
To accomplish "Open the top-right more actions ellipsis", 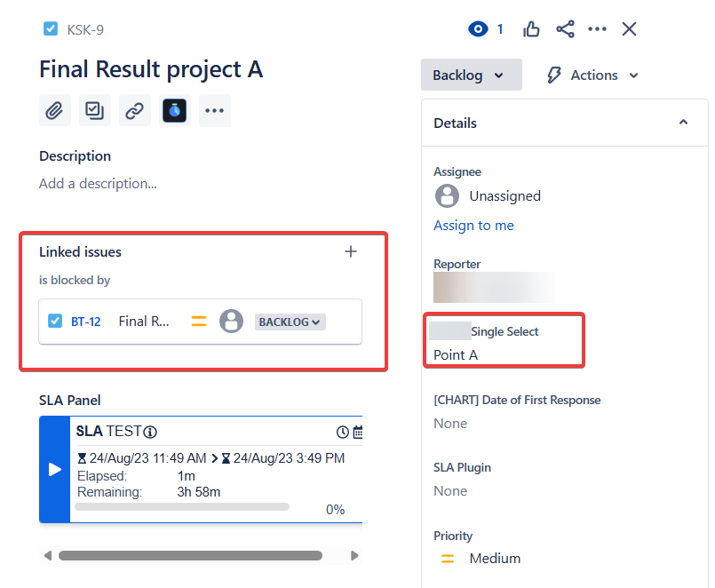I will click(598, 29).
